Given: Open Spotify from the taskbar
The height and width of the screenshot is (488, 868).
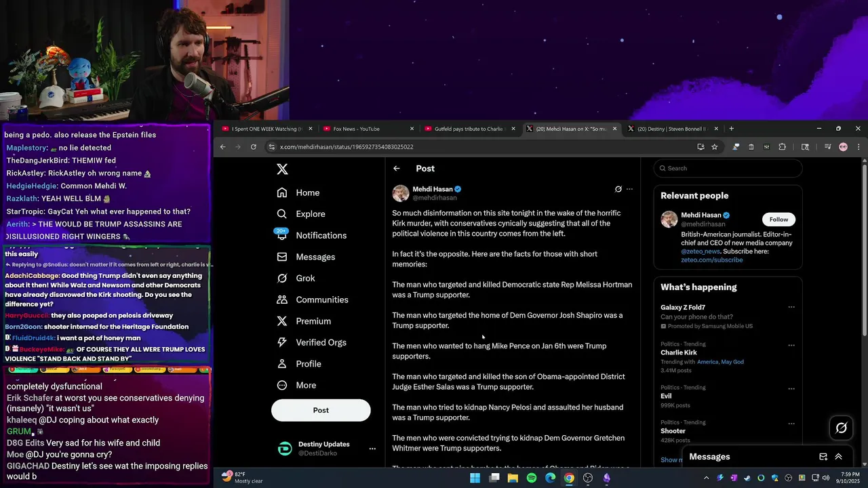Looking at the screenshot, I should point(532,478).
